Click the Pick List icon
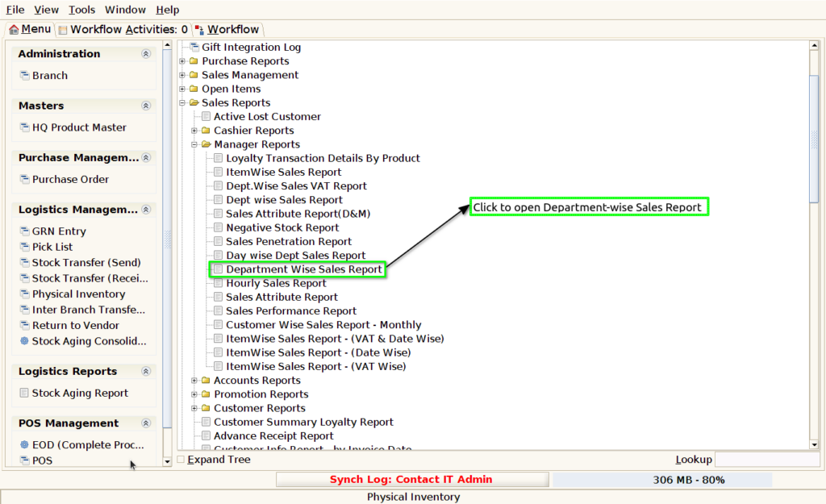The image size is (826, 504). (x=24, y=247)
